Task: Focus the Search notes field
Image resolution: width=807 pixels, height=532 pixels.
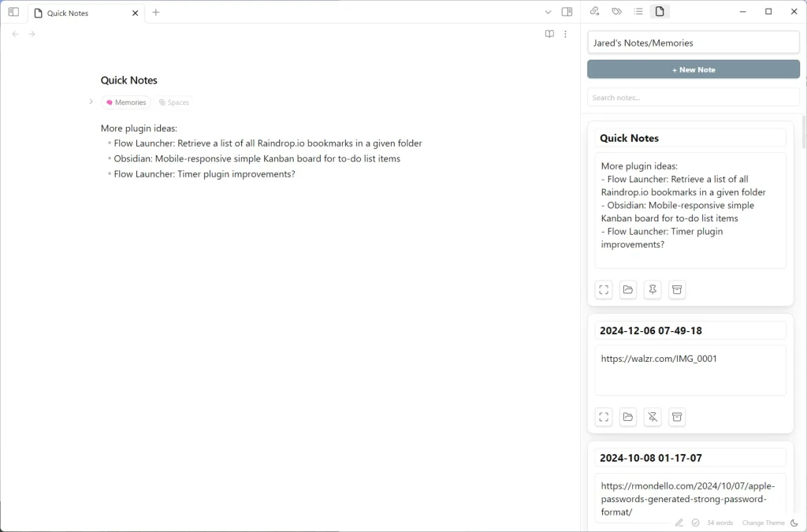Action: (694, 97)
